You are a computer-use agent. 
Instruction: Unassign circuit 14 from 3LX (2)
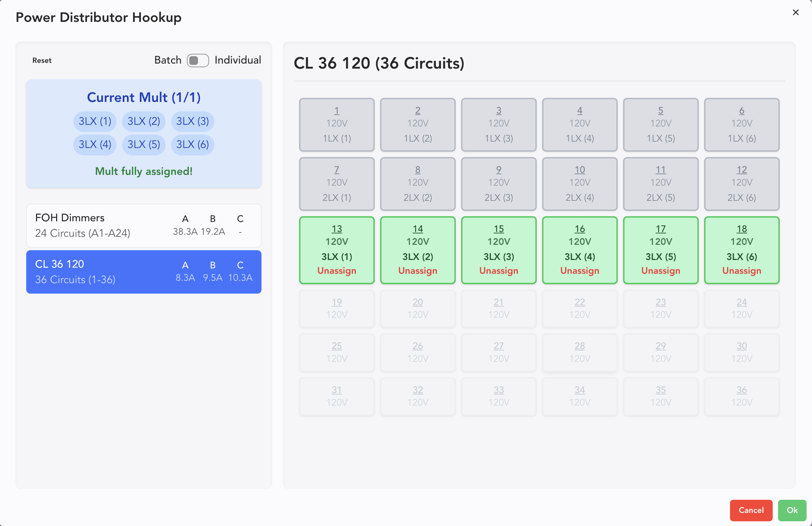point(417,271)
